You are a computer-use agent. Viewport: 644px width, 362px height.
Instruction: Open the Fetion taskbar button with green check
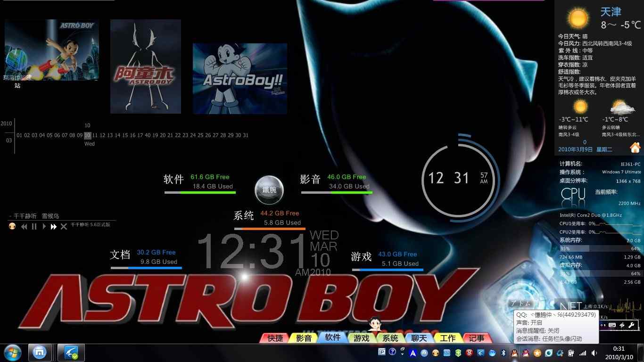tap(71, 353)
